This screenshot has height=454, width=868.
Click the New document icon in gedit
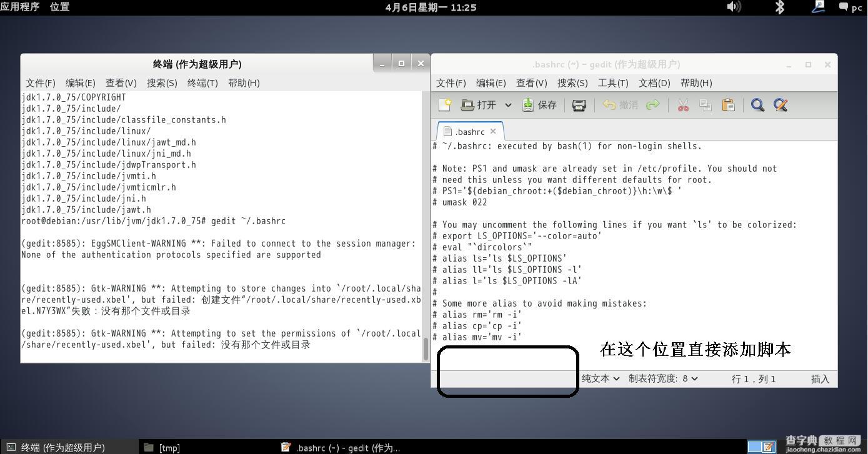coord(445,105)
